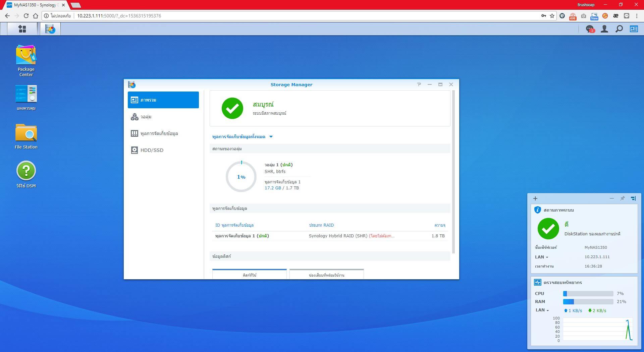Click the IP address 10.223.1.111 value
Viewport: 644px width, 352px height.
click(597, 257)
